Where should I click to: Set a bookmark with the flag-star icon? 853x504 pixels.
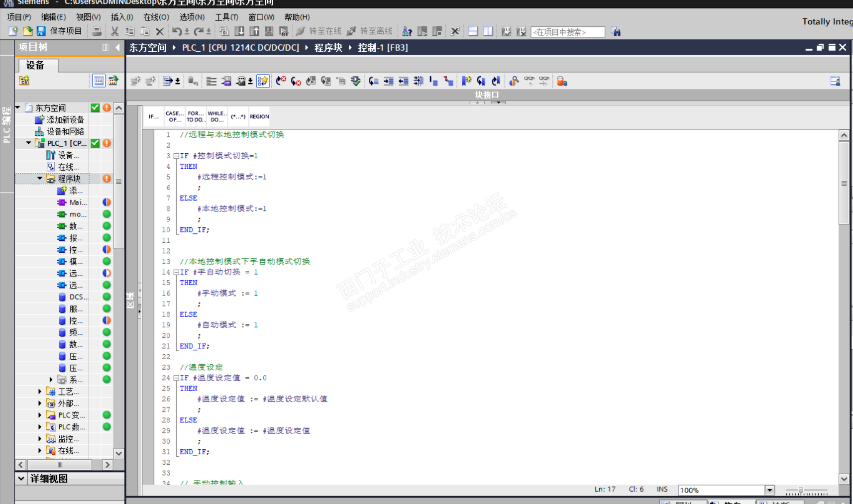[466, 81]
